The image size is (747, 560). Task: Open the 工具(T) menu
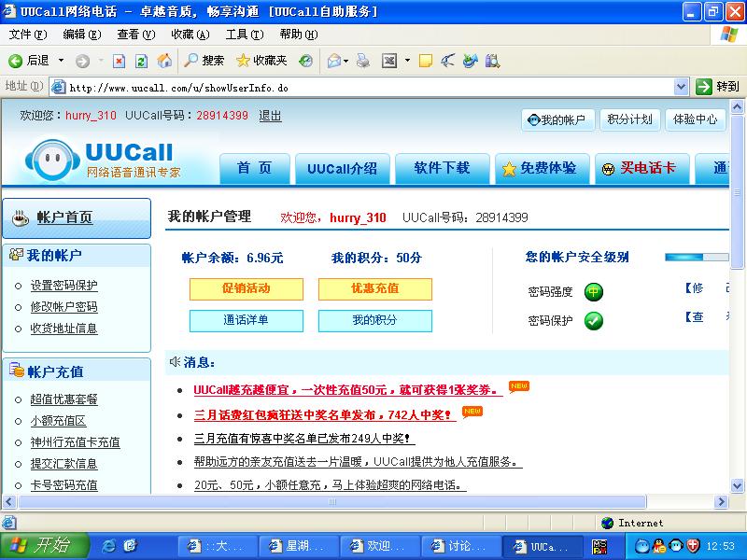point(245,35)
